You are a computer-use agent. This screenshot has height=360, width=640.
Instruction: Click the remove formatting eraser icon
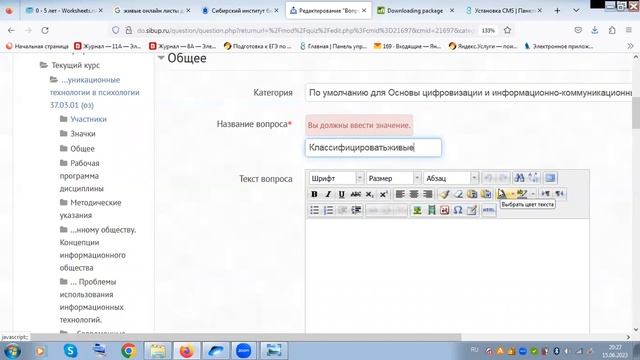tap(458, 194)
